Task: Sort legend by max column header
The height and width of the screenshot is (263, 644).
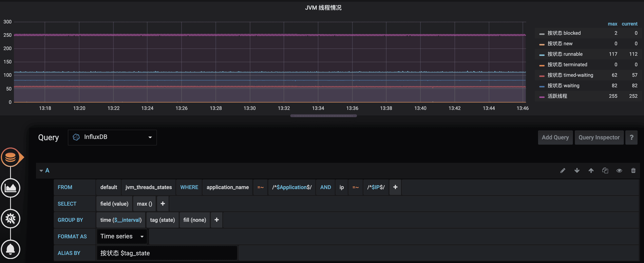Action: [612, 24]
